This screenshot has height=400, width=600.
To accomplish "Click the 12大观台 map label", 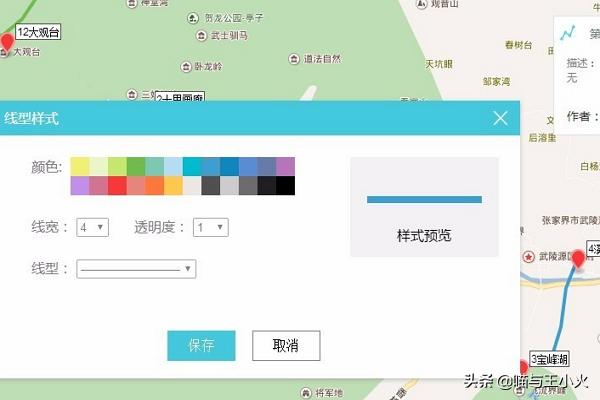I will tap(39, 32).
